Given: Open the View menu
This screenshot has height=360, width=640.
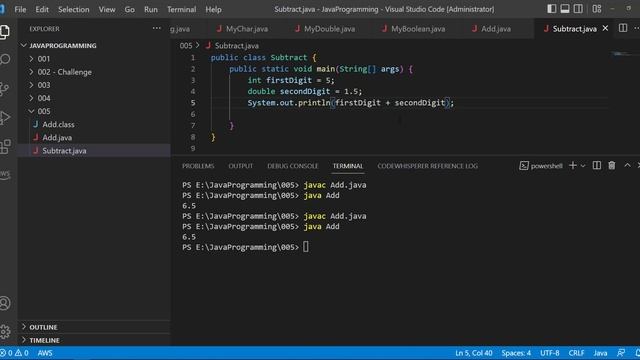Looking at the screenshot, I should coord(107,9).
